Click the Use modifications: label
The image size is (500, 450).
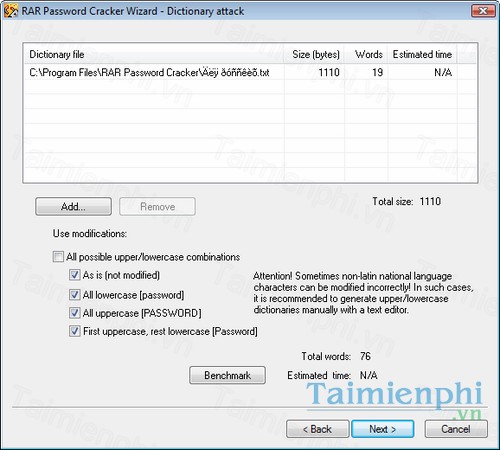[x=90, y=234]
